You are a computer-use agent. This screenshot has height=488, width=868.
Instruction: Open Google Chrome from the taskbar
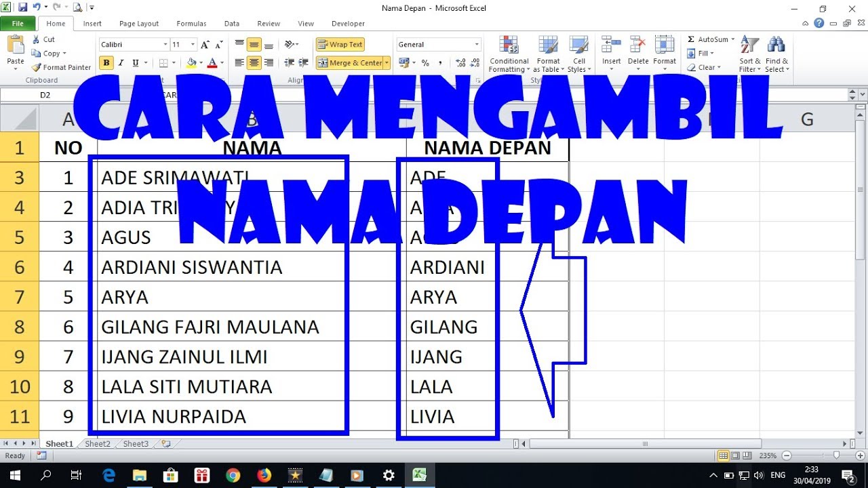(233, 475)
